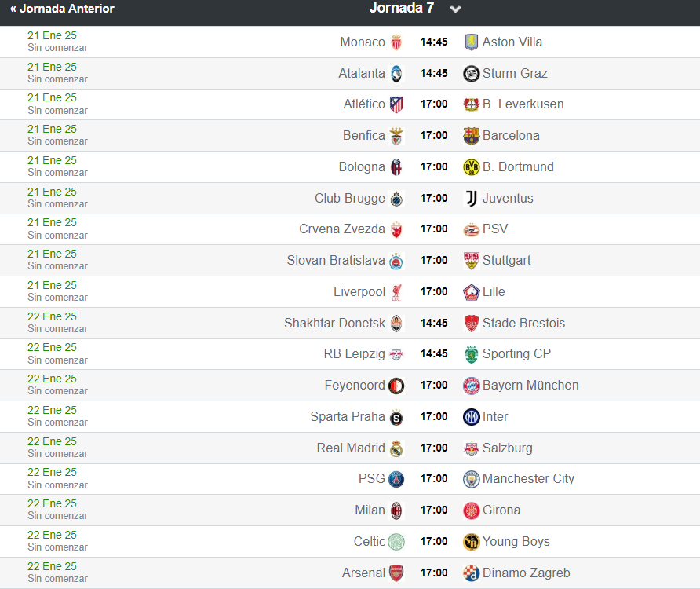This screenshot has width=700, height=589.
Task: Open the Atlético team name link
Action: [364, 104]
